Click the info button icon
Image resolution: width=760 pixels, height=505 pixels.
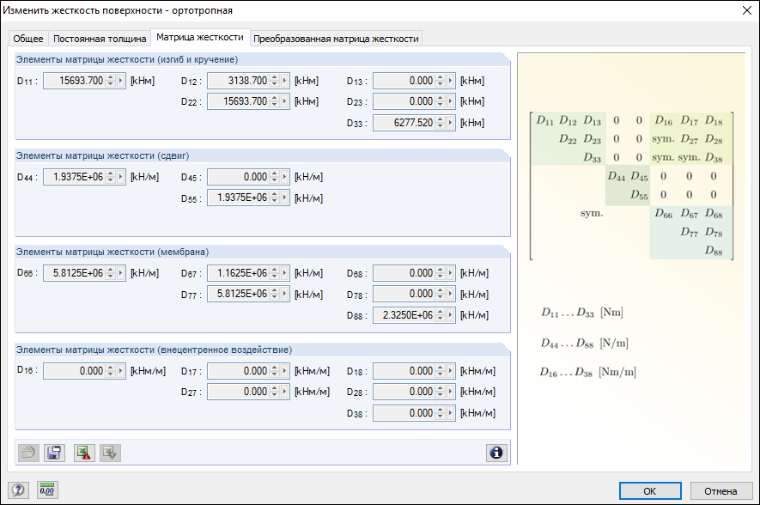pos(497,453)
